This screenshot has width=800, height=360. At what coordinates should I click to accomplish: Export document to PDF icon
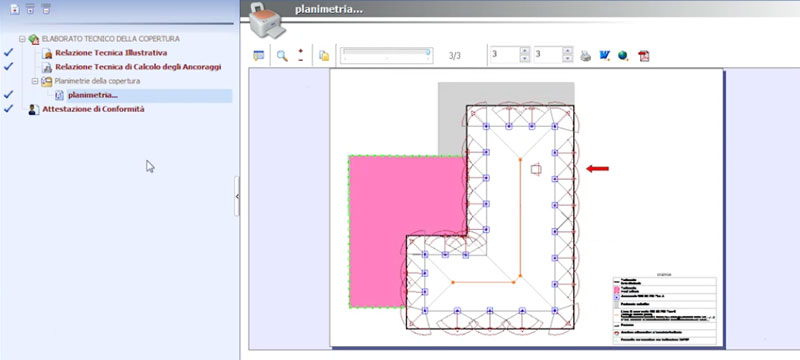tap(644, 56)
